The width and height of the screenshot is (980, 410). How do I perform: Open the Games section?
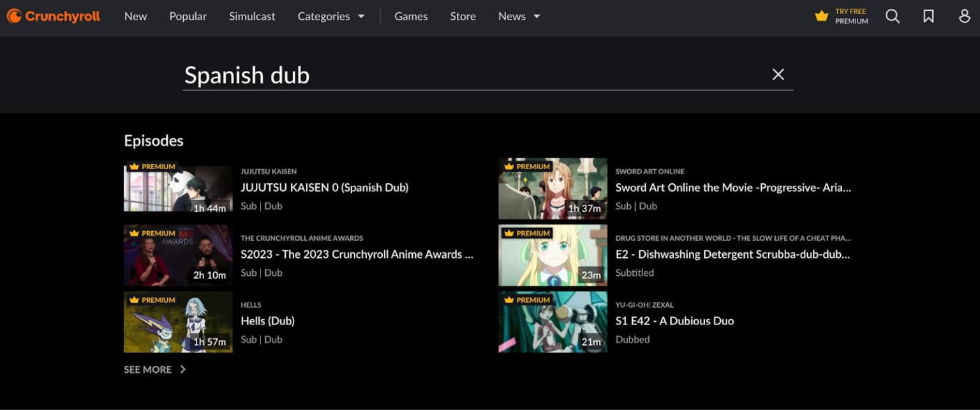coord(411,17)
